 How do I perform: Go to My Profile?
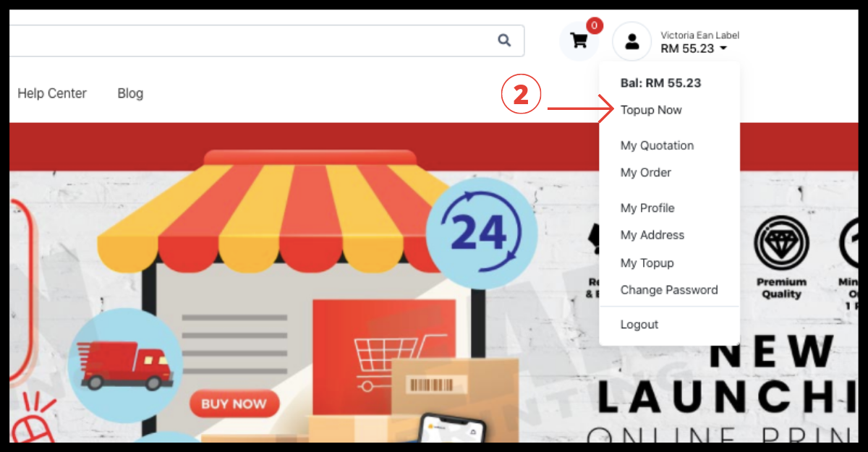(x=647, y=208)
